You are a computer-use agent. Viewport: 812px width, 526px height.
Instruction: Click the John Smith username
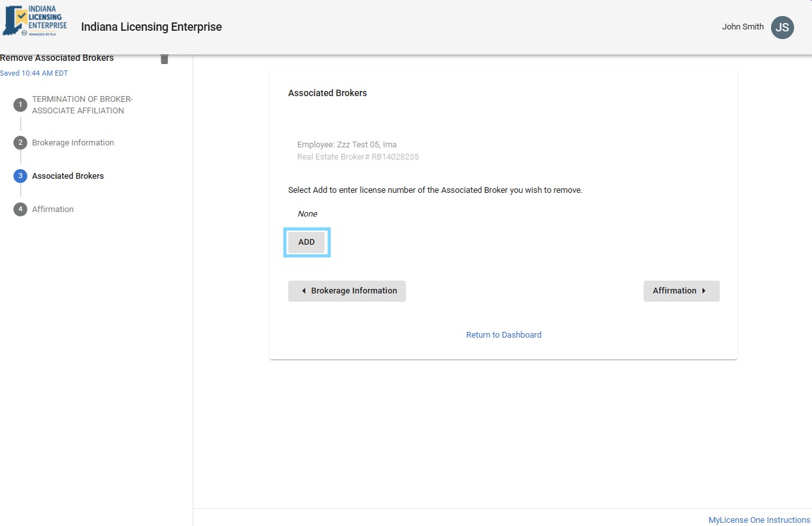742,27
